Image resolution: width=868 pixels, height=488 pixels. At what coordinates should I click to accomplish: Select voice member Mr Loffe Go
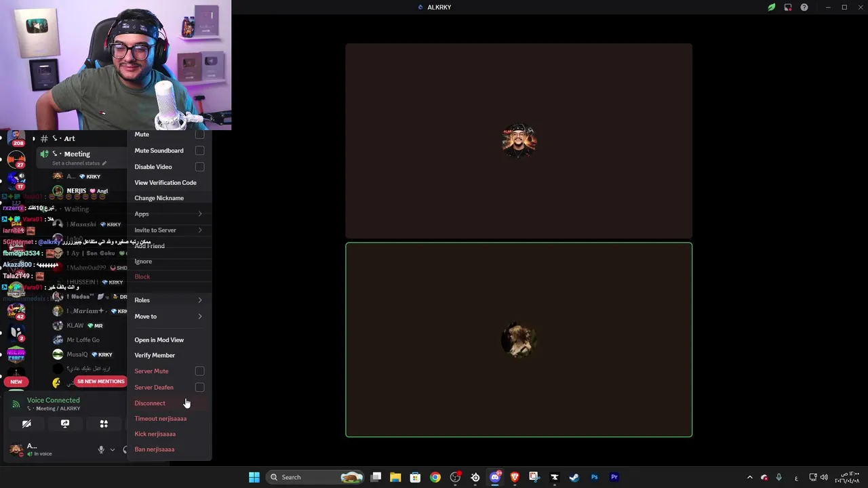pos(89,340)
